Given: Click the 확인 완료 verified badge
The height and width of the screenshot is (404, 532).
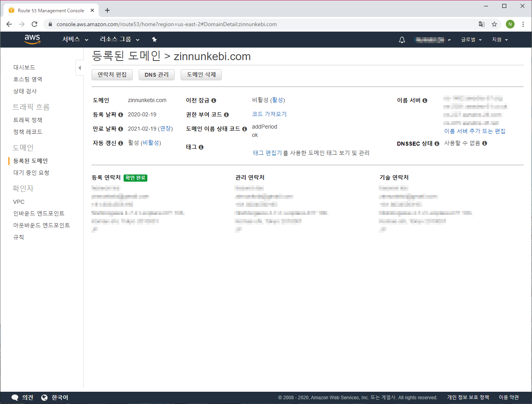Looking at the screenshot, I should pyautogui.click(x=135, y=178).
